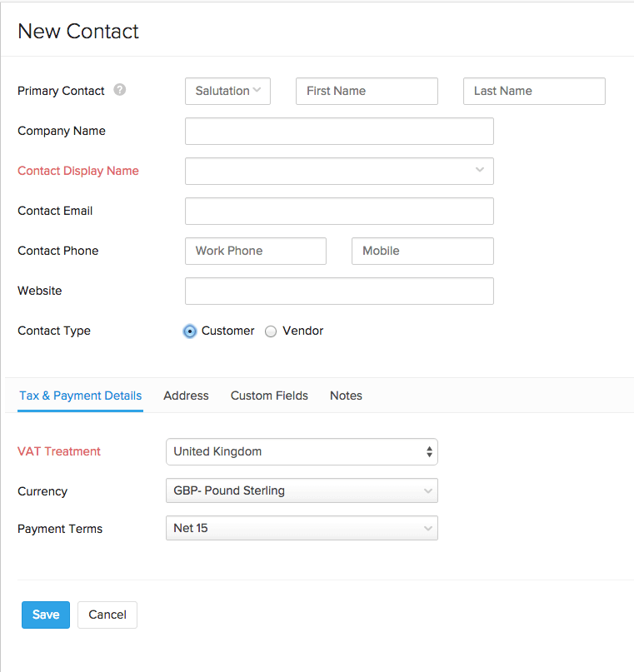Open the Currency dropdown
The width and height of the screenshot is (634, 672).
(x=302, y=491)
